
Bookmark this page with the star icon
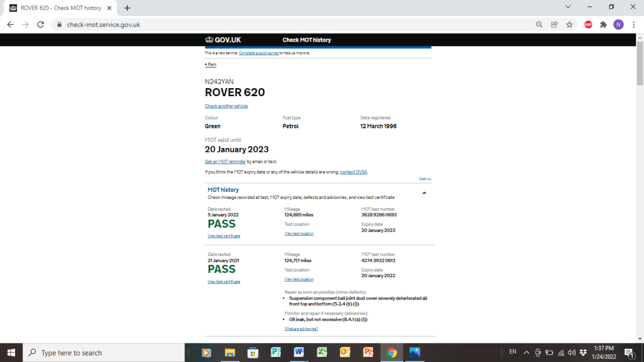[x=570, y=24]
